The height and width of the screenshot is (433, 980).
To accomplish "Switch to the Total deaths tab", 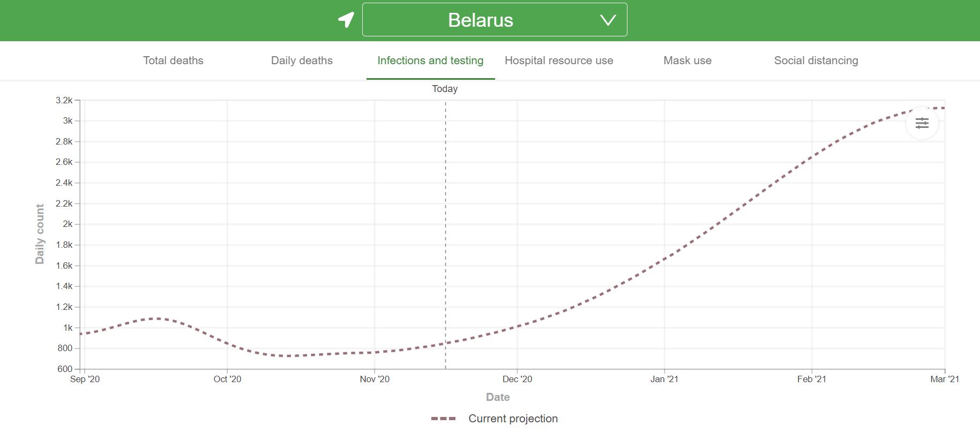I will tap(173, 60).
